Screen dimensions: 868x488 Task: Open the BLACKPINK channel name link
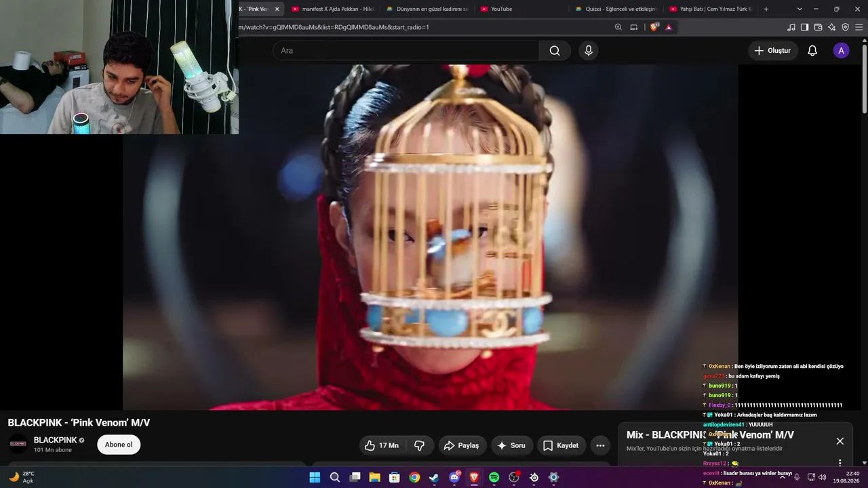(x=56, y=440)
